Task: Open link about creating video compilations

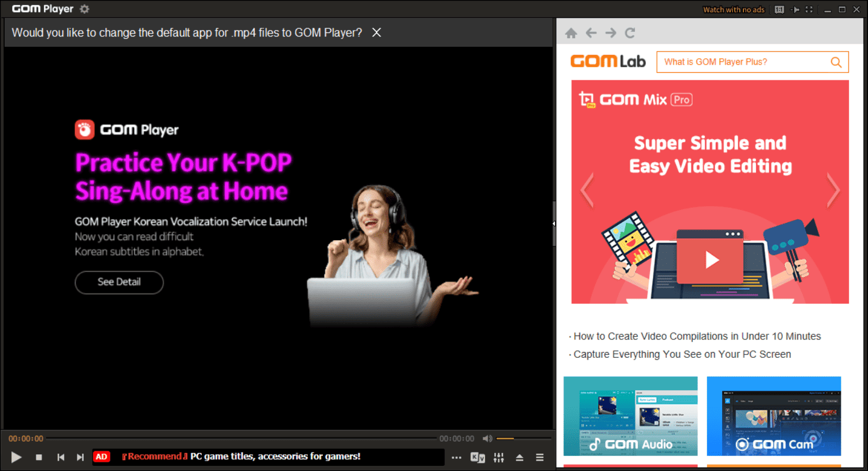Action: [x=696, y=336]
